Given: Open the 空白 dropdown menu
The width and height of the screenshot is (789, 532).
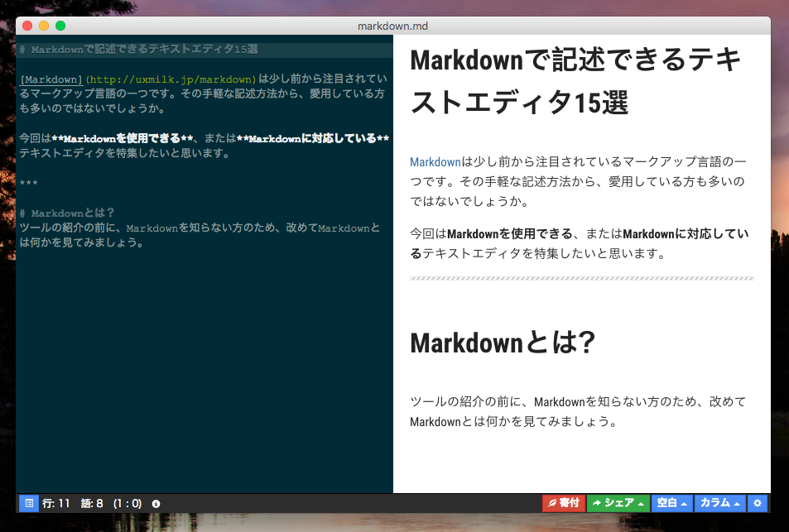Looking at the screenshot, I should 671,503.
